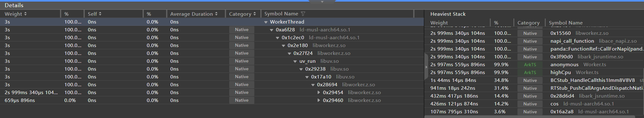Click Native tag in the 0x29460 row
The width and height of the screenshot is (644, 118).
click(x=241, y=100)
